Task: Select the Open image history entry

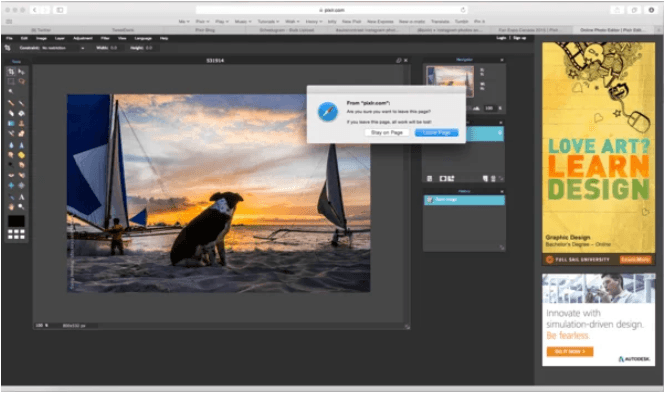Action: tap(464, 200)
